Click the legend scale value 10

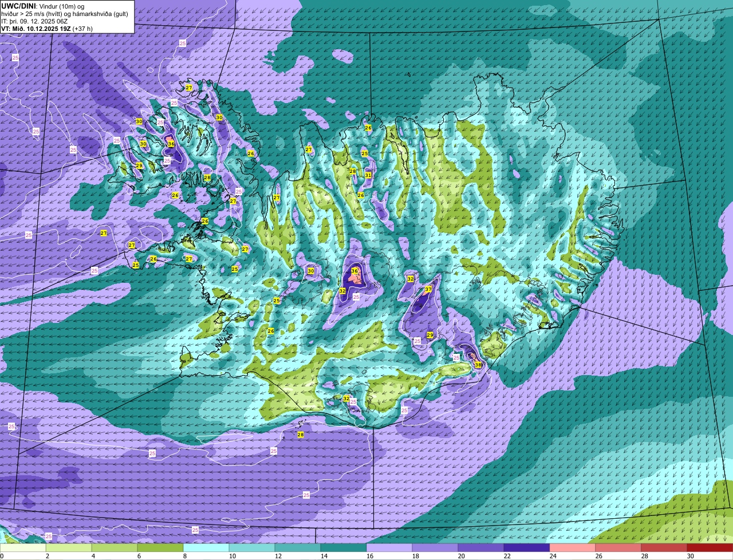231,556
